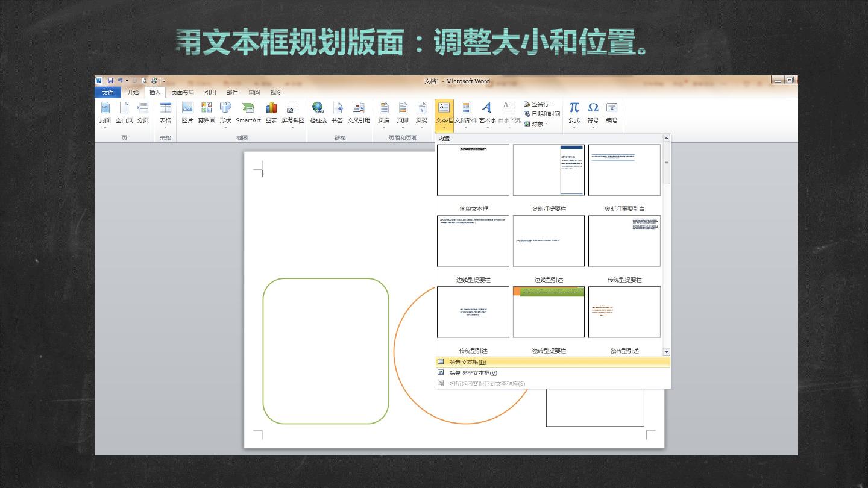The image size is (868, 488).
Task: Open the 符号 symbol menu
Action: tap(593, 113)
